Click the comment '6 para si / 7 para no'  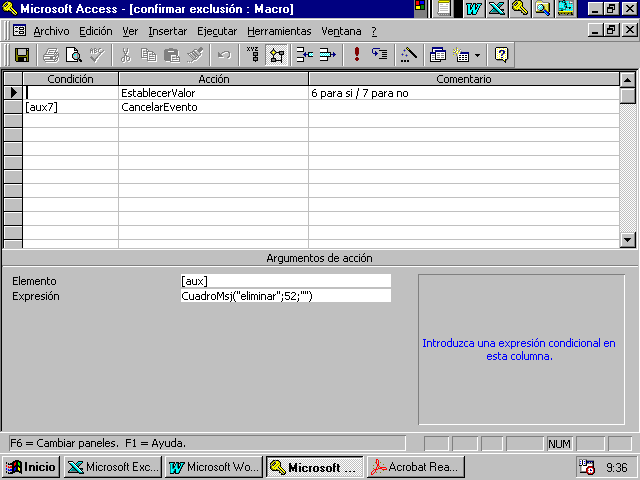click(x=360, y=93)
